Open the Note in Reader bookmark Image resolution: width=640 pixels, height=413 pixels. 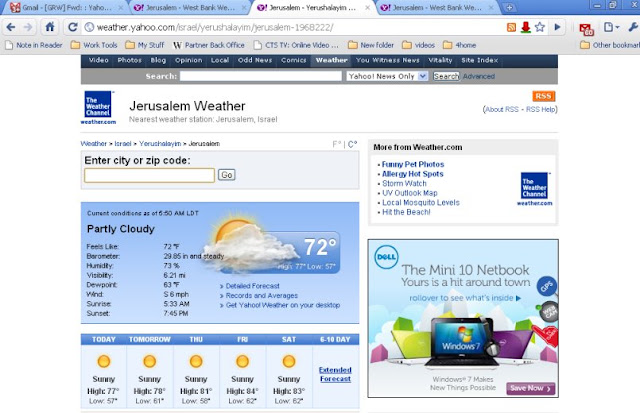coord(34,45)
